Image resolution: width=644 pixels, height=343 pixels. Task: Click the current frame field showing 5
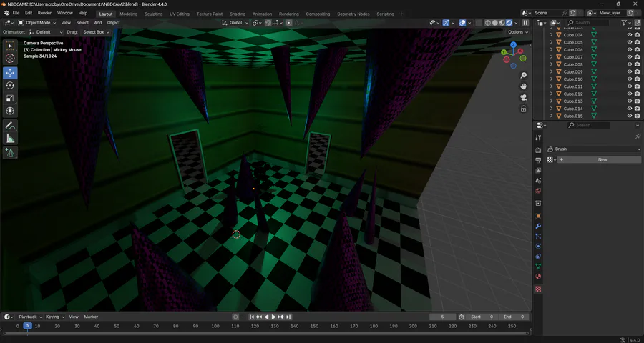[442, 317]
